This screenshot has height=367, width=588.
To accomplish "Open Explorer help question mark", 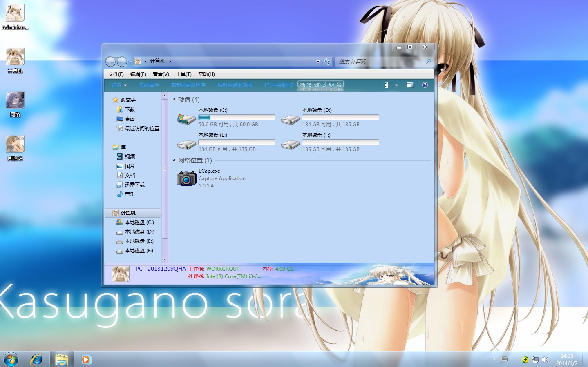I will 425,85.
